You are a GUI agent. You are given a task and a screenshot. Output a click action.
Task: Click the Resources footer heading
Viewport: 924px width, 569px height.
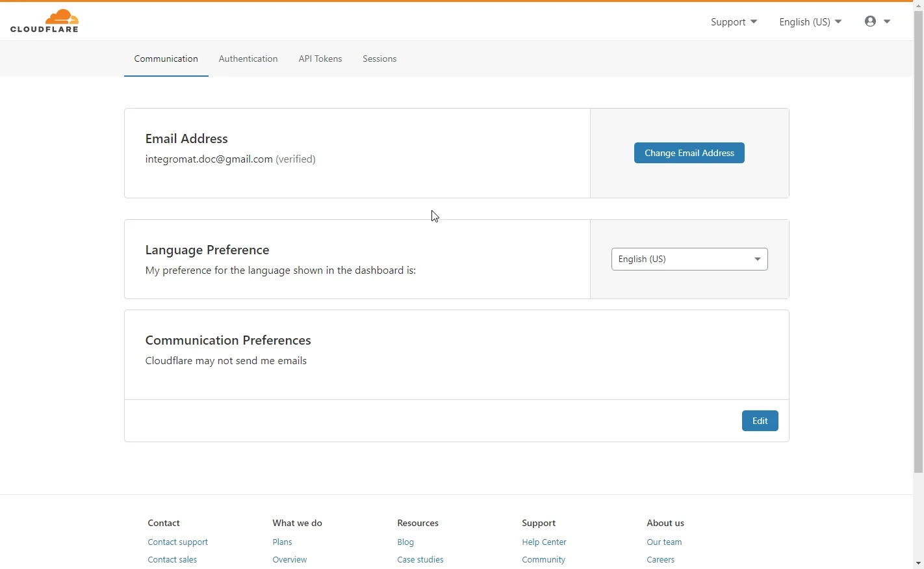[x=418, y=523]
